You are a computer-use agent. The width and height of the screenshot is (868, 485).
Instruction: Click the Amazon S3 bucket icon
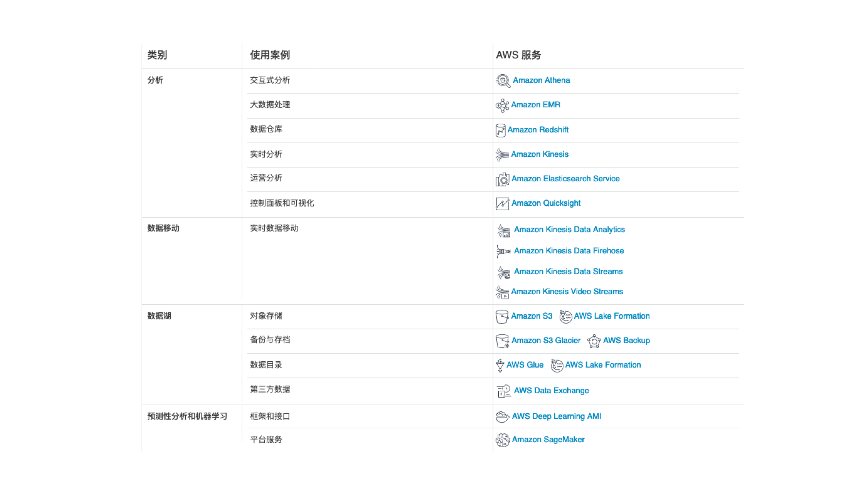[502, 317]
